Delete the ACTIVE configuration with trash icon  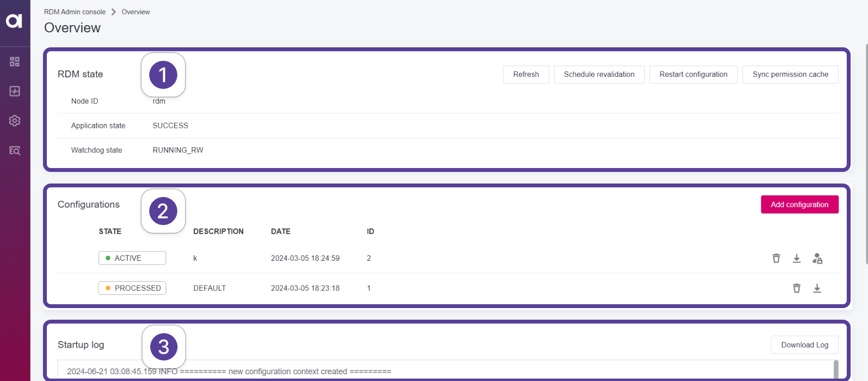coord(776,258)
